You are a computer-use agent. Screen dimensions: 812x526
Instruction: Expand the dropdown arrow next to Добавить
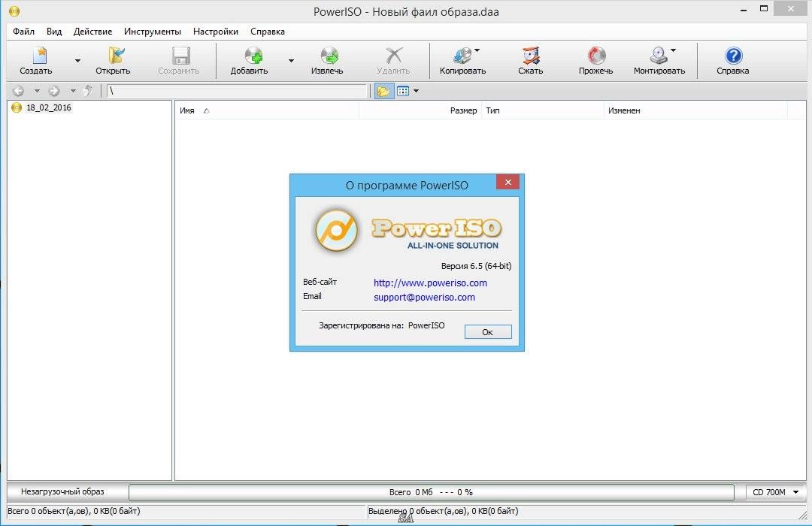coord(291,61)
